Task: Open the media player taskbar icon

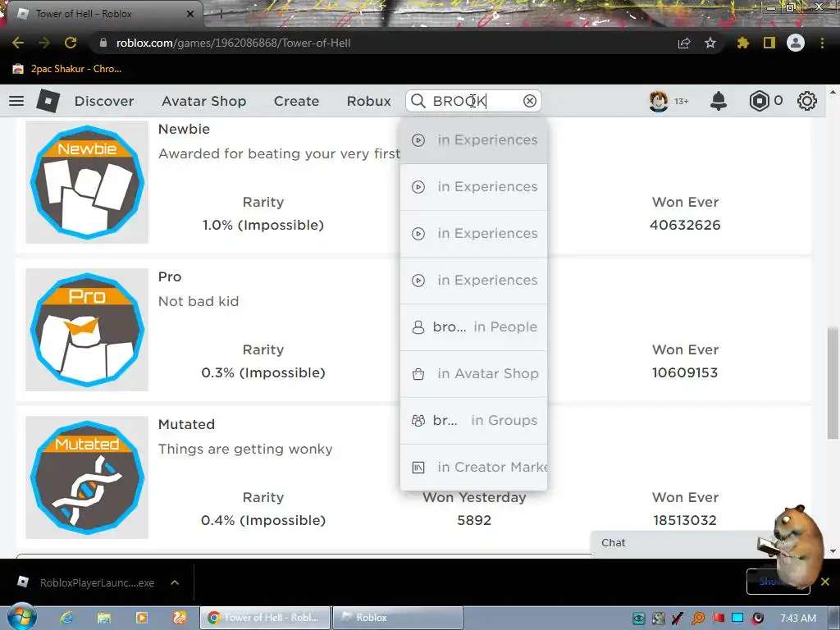Action: (x=142, y=618)
